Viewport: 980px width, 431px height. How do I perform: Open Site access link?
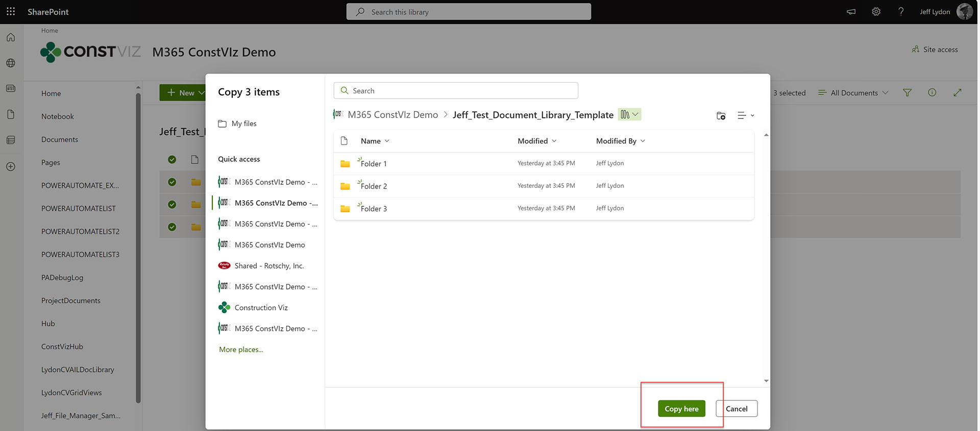935,50
